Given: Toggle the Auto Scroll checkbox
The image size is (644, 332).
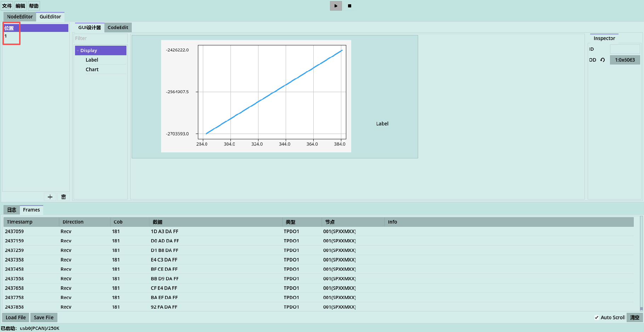Looking at the screenshot, I should click(597, 317).
